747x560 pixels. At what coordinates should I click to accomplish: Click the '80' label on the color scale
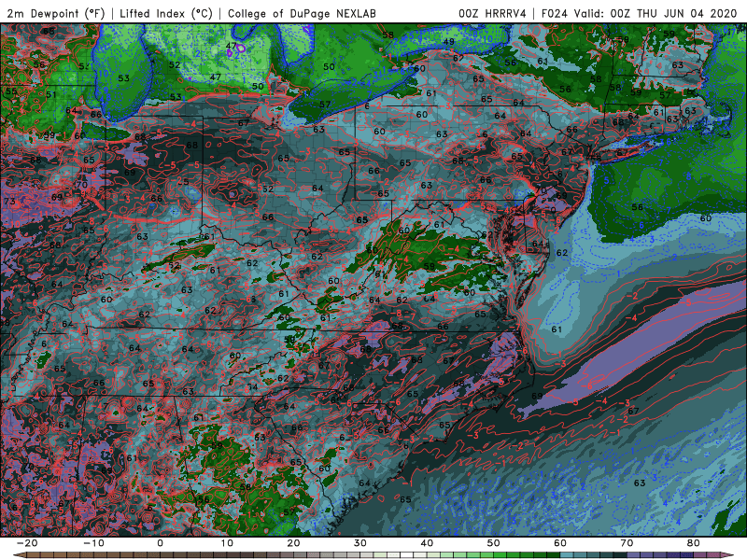pos(694,543)
